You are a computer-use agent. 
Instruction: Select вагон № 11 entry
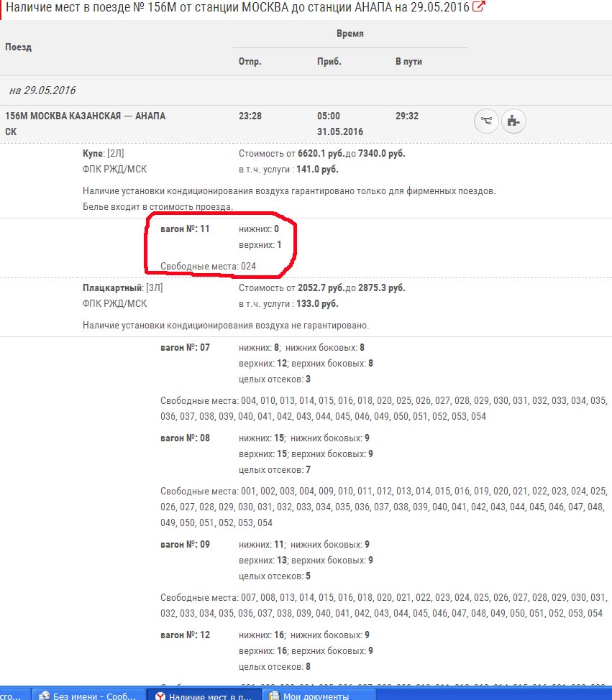(x=185, y=229)
